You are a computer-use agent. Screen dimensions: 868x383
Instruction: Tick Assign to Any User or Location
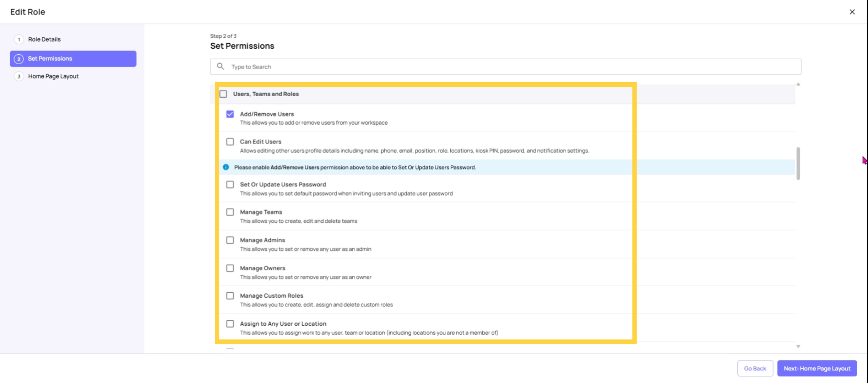230,324
